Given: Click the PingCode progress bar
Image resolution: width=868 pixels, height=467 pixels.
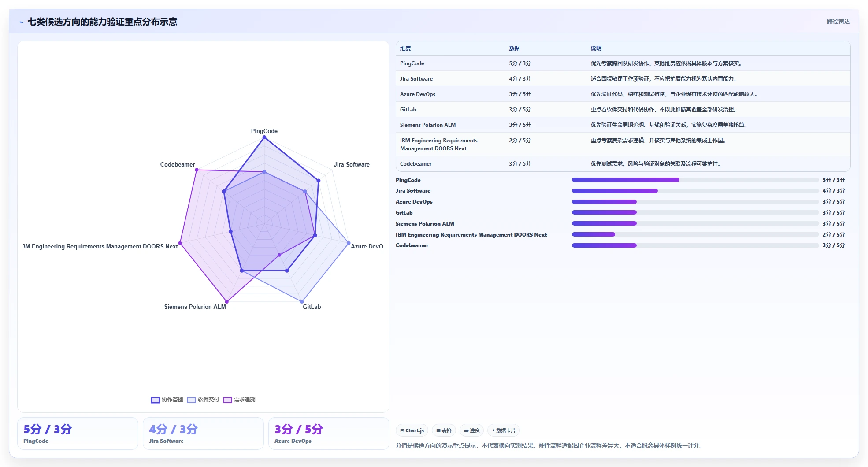Looking at the screenshot, I should (695, 180).
